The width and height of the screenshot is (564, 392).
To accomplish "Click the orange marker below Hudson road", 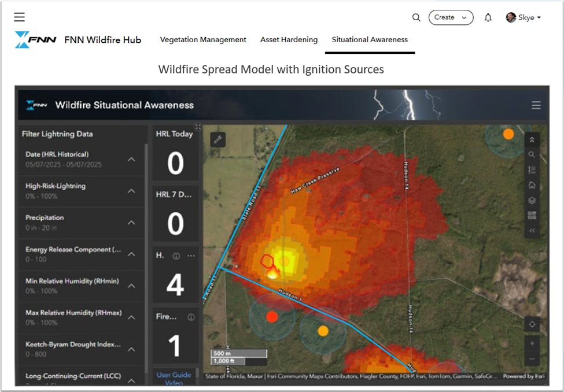I will [323, 331].
